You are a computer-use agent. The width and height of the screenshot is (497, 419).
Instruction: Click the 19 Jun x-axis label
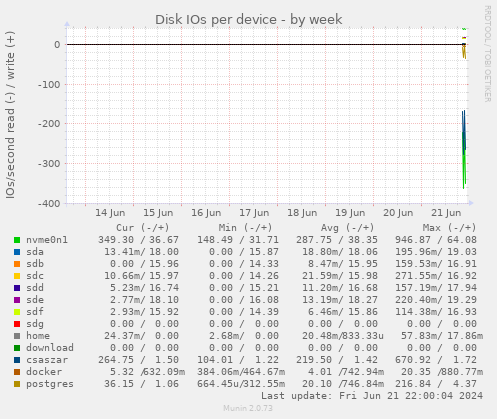tap(350, 213)
